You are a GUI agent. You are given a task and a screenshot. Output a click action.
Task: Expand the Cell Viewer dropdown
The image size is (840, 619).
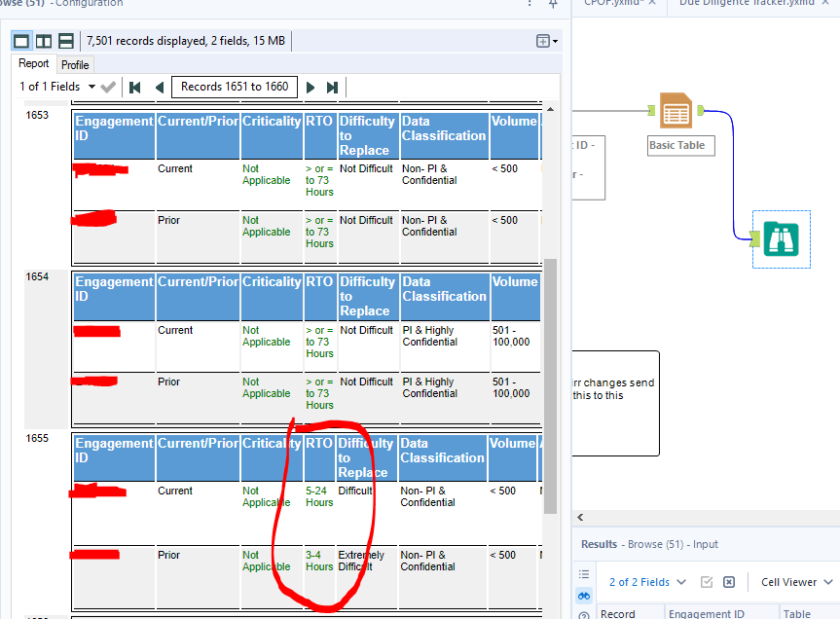coord(828,581)
